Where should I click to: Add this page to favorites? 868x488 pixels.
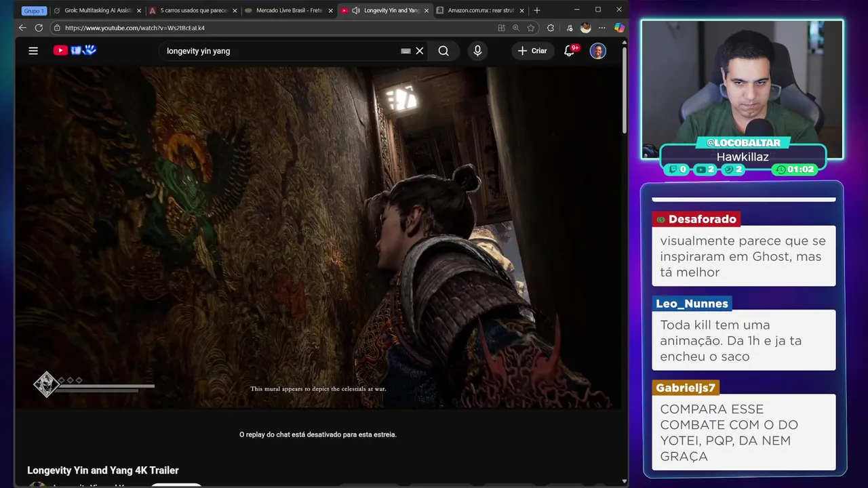(531, 28)
